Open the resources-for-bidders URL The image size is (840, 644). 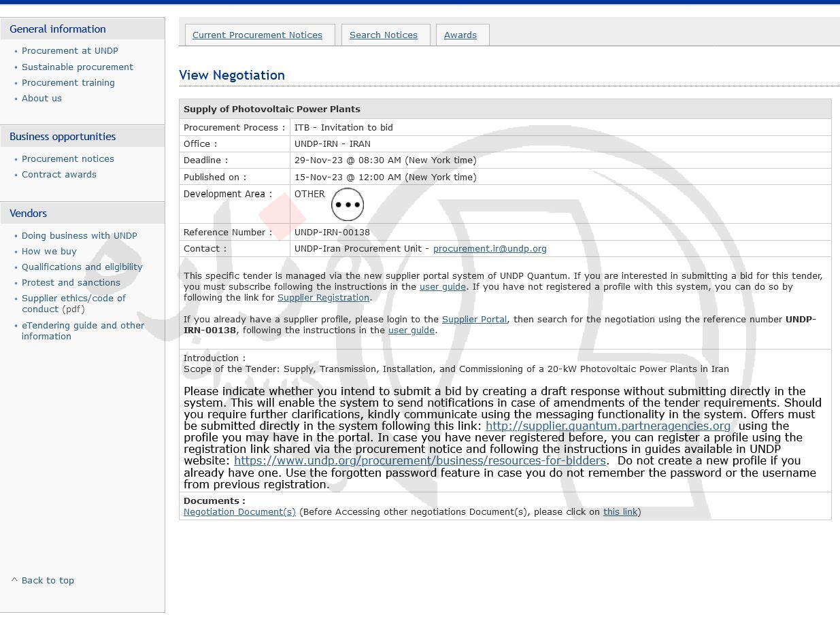click(x=420, y=461)
